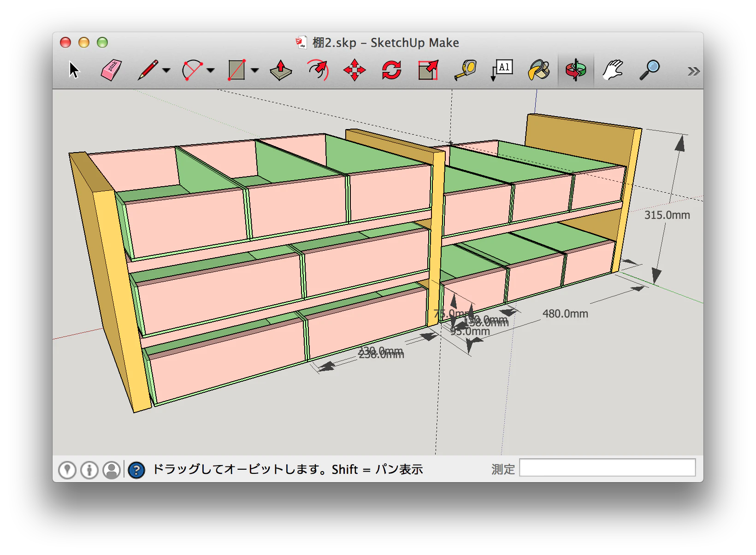Viewport: 756px width, 555px height.
Task: Activate the Arc drawing tool
Action: 192,70
